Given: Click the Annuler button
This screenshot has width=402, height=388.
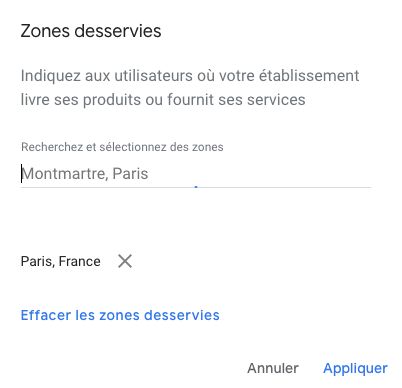Looking at the screenshot, I should pyautogui.click(x=273, y=368).
